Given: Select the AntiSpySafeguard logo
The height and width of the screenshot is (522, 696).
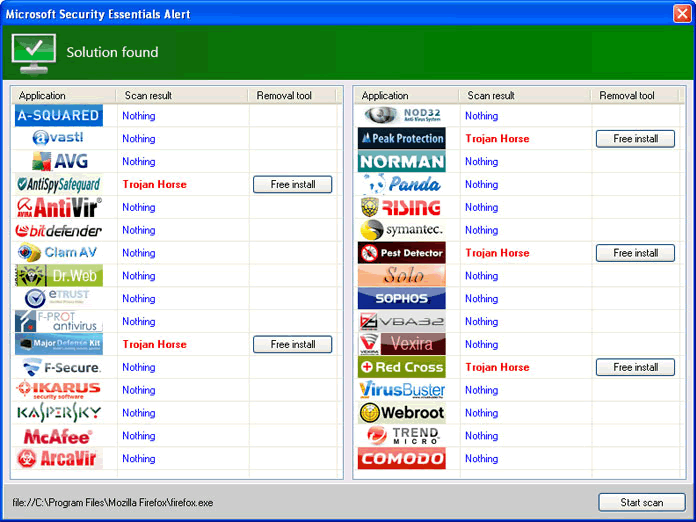Looking at the screenshot, I should 59,184.
